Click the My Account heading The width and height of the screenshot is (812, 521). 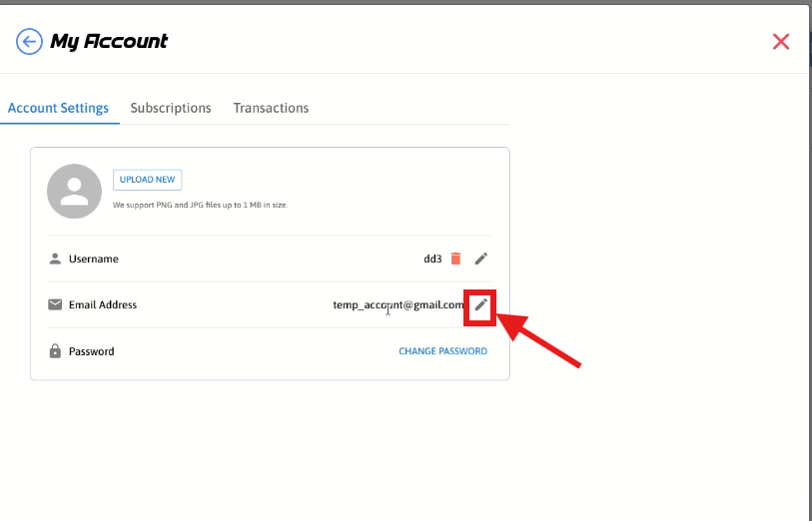[109, 41]
